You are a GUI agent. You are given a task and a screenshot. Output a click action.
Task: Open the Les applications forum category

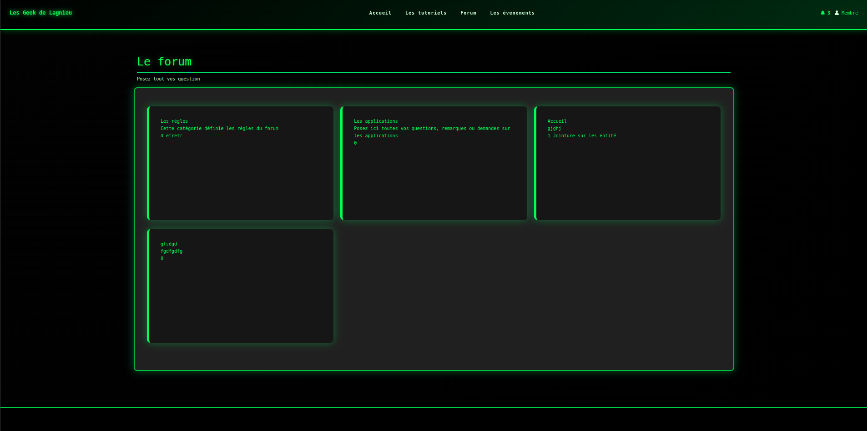[x=375, y=121]
